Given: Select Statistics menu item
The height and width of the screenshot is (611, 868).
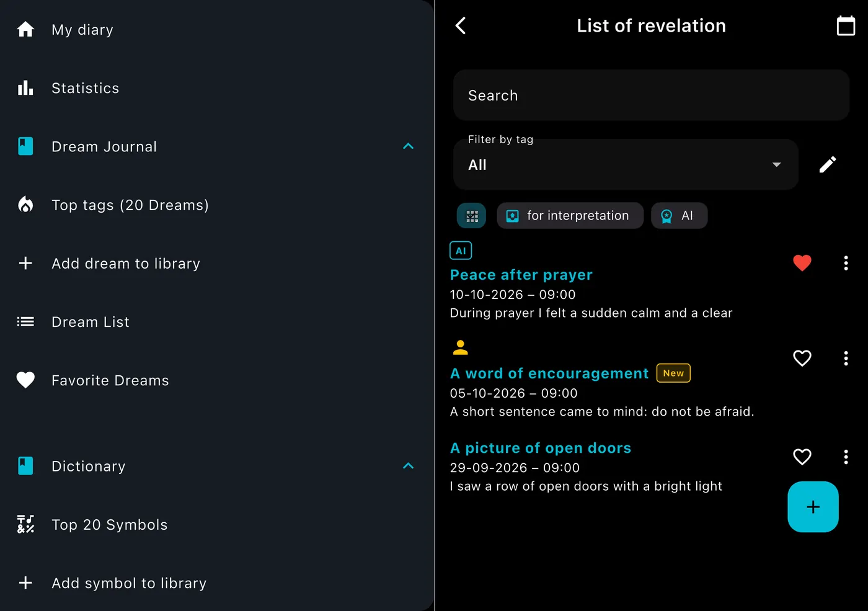Looking at the screenshot, I should [x=217, y=88].
